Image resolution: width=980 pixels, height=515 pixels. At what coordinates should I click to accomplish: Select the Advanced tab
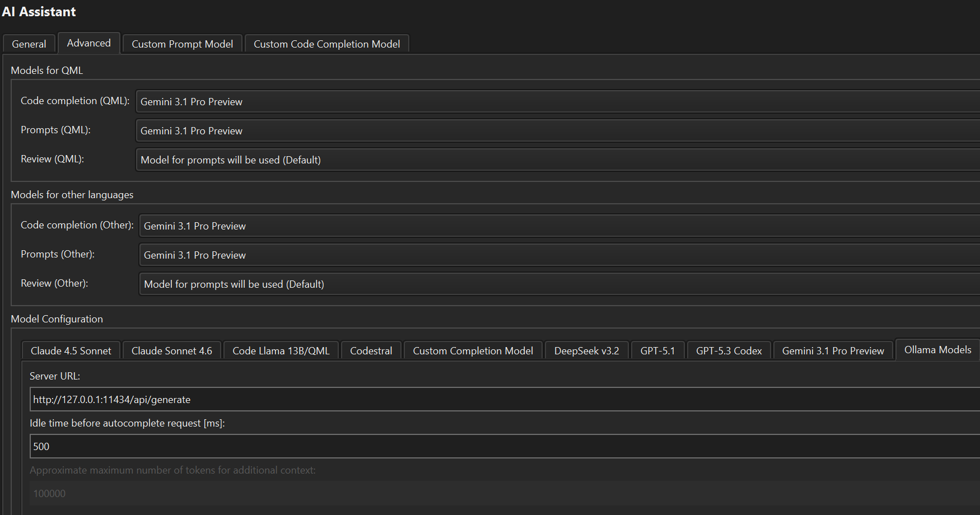pos(88,43)
